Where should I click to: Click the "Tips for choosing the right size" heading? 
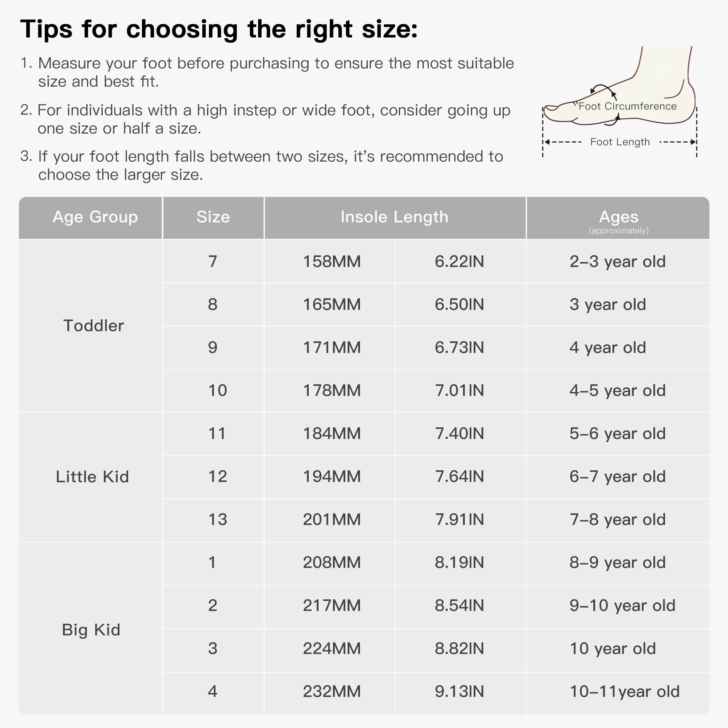(218, 29)
